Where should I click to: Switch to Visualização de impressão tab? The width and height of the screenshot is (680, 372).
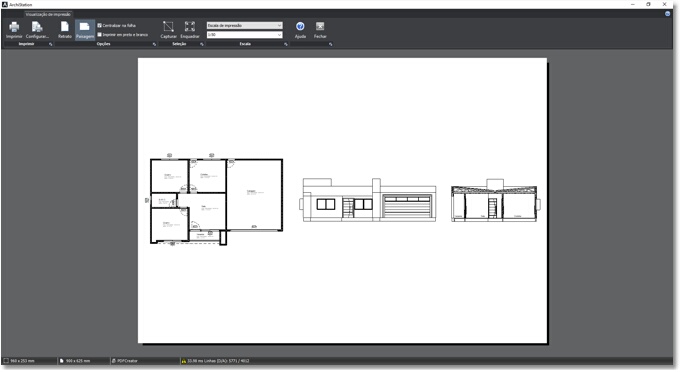[x=48, y=14]
